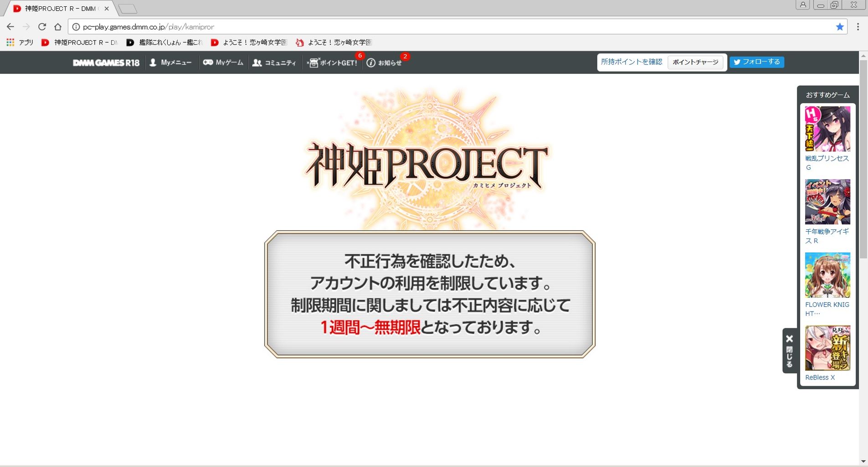The width and height of the screenshot is (868, 467).
Task: Open ReBless X game thumbnail
Action: point(827,348)
